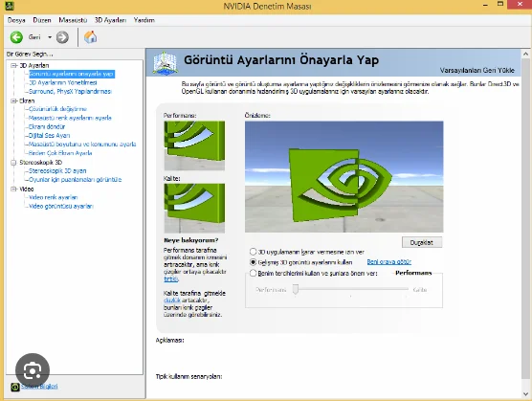
Task: Click the Sistem Bilgileri link
Action: pos(39,387)
